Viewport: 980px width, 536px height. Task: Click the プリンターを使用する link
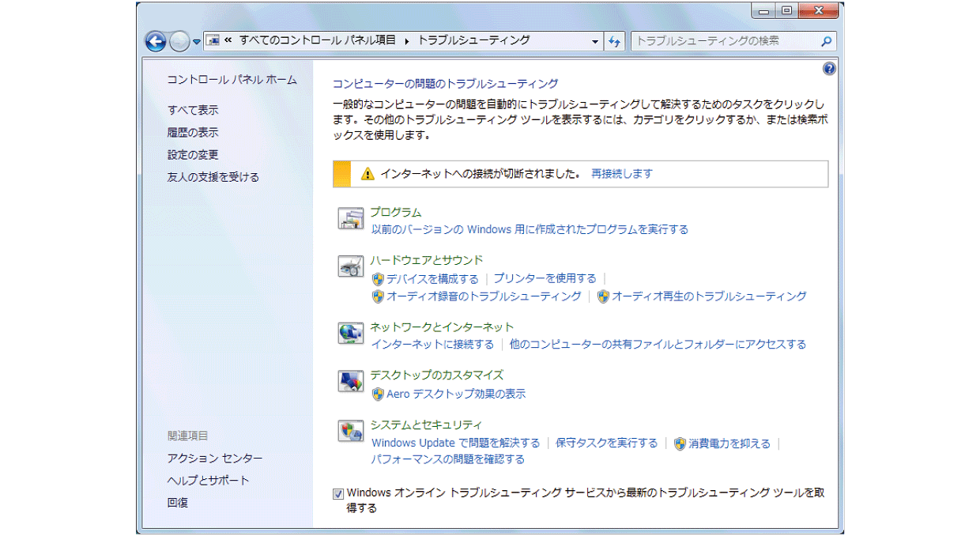(x=545, y=279)
